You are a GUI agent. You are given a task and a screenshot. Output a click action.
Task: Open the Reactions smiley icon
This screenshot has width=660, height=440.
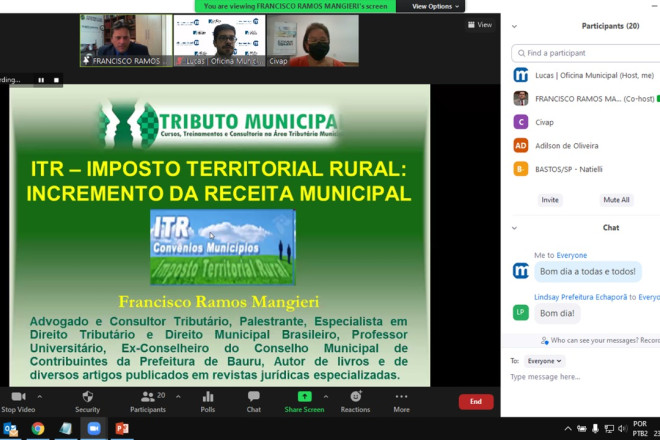(356, 396)
